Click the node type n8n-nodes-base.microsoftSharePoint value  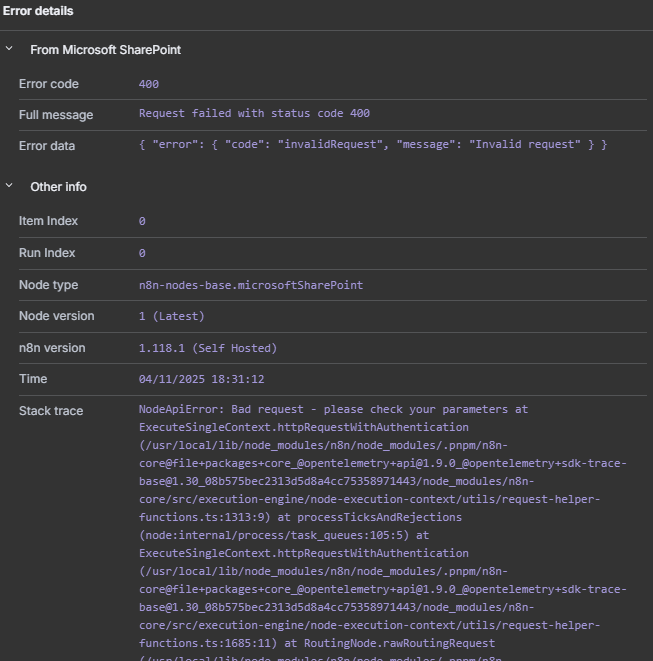click(x=250, y=285)
